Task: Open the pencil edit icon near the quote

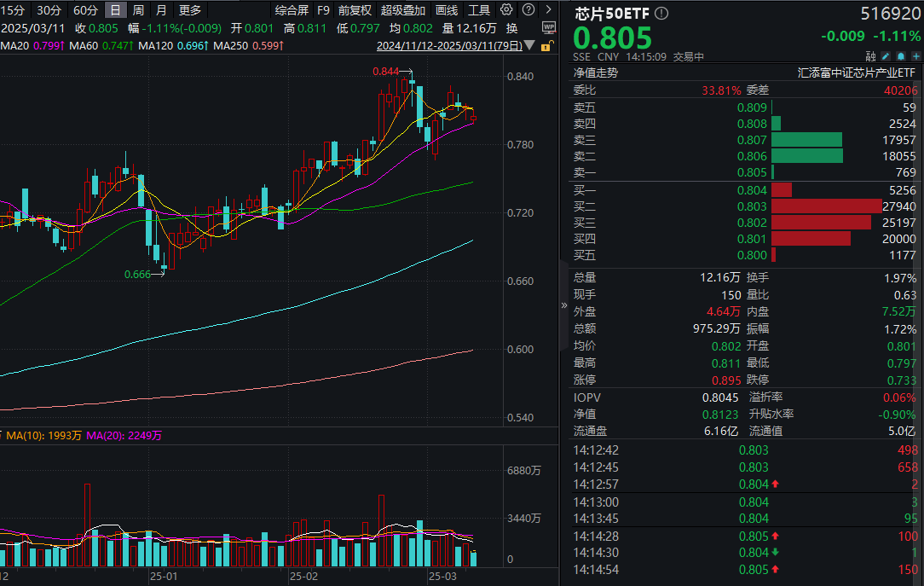Action: [886, 55]
